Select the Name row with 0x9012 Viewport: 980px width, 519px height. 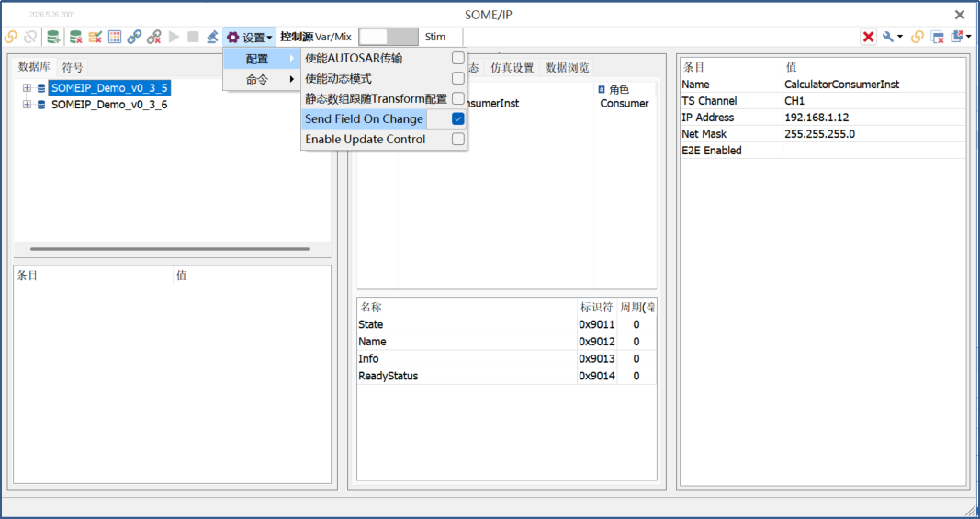506,342
